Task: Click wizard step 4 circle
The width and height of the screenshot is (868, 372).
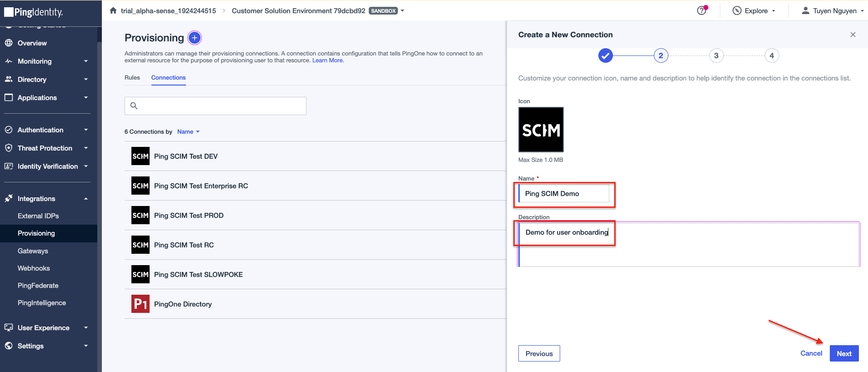Action: pyautogui.click(x=772, y=55)
